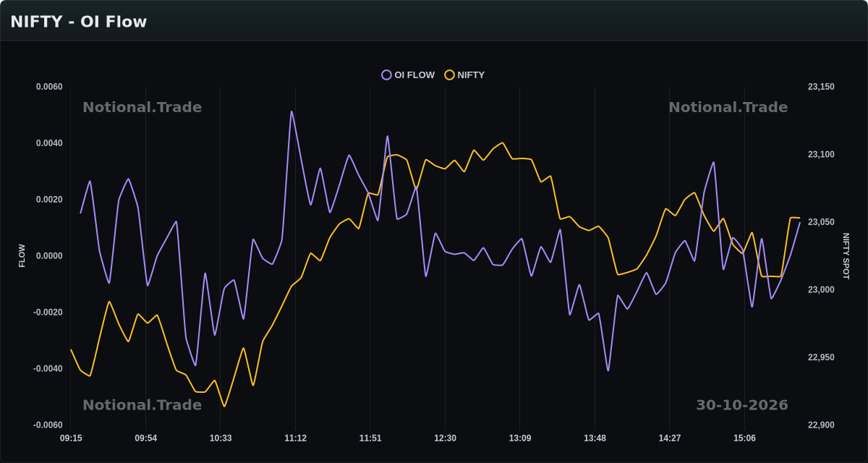Click the -0.0020 flow axis value
Image resolution: width=868 pixels, height=463 pixels.
point(48,313)
